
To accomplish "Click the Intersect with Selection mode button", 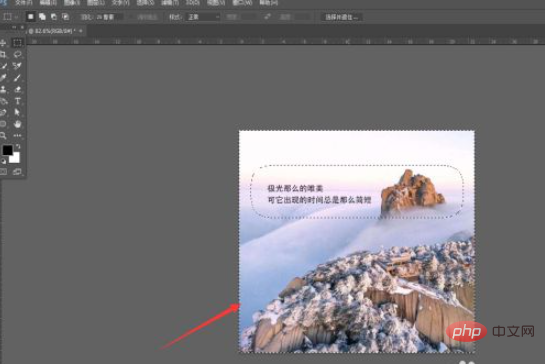I will coord(65,17).
